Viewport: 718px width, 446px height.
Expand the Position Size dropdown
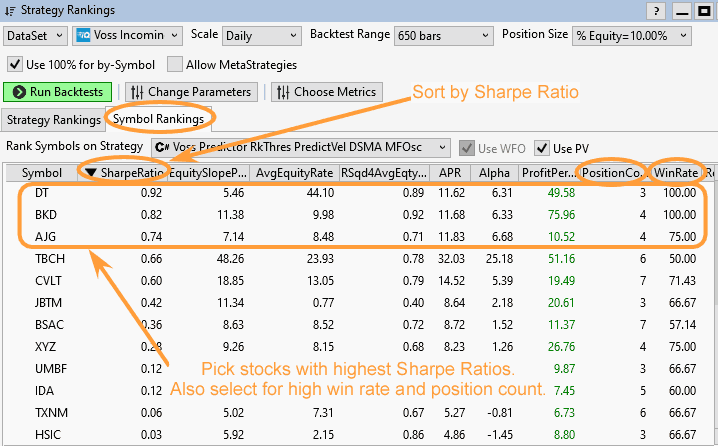tap(631, 35)
